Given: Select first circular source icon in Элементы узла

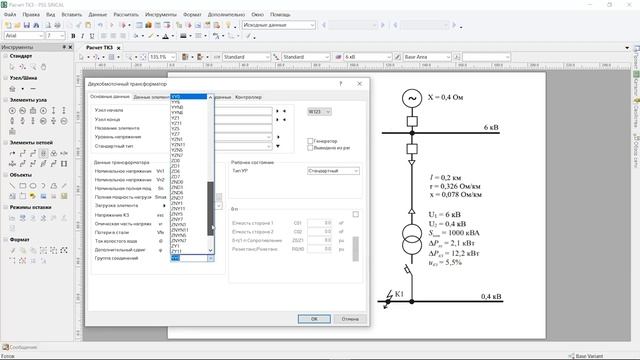Looking at the screenshot, I should click(12, 111).
